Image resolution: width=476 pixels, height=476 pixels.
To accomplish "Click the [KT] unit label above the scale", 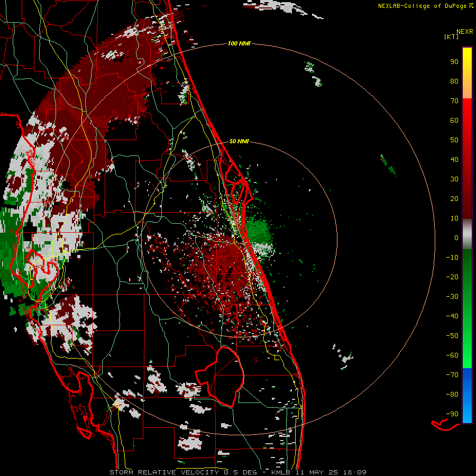I will [x=451, y=36].
